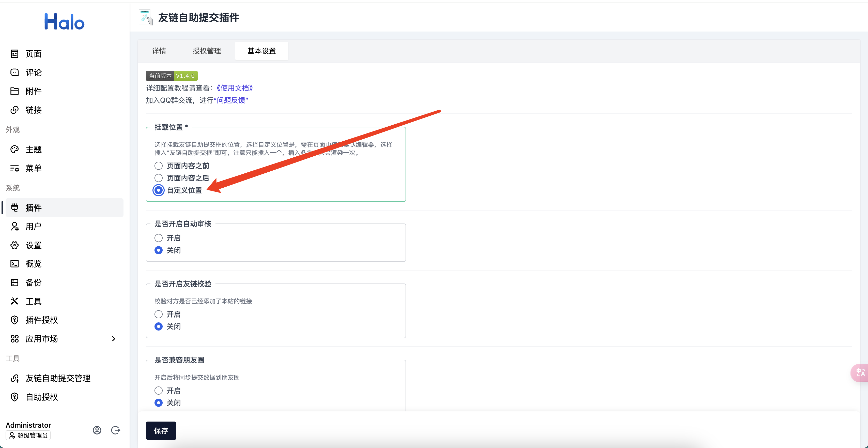The width and height of the screenshot is (868, 448).
Task: Select 关闭 under 是否开启自动审核
Action: click(x=158, y=250)
